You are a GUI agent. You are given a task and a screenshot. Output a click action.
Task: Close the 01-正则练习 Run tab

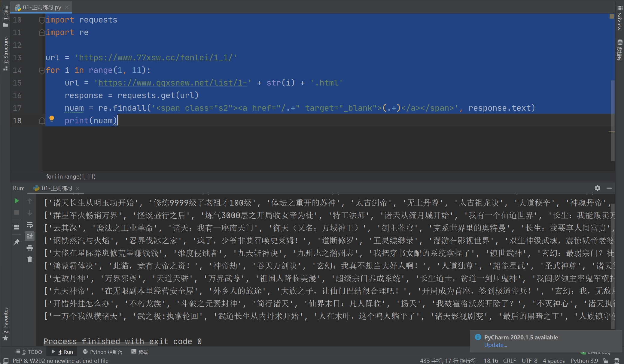pyautogui.click(x=78, y=188)
